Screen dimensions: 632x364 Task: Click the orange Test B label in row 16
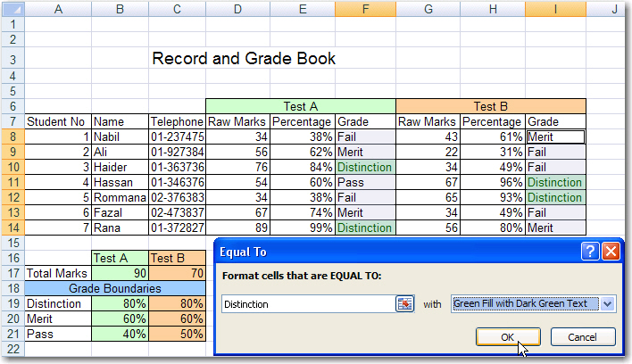(x=177, y=258)
